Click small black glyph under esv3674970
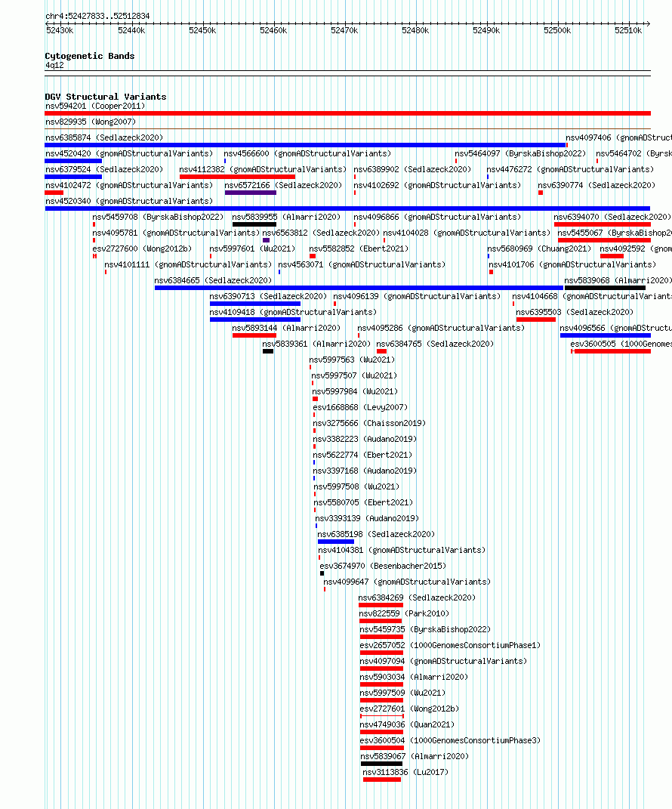 pyautogui.click(x=322, y=573)
